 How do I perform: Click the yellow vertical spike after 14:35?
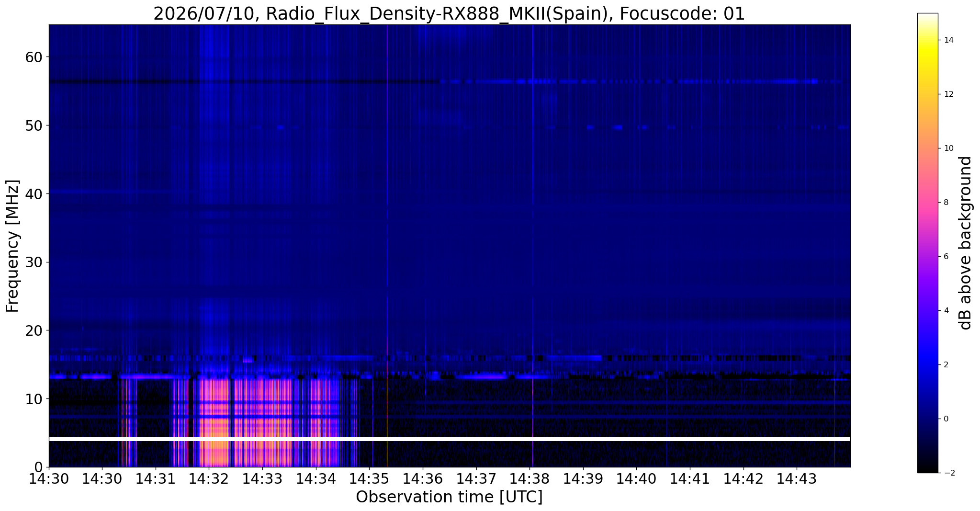click(x=387, y=421)
